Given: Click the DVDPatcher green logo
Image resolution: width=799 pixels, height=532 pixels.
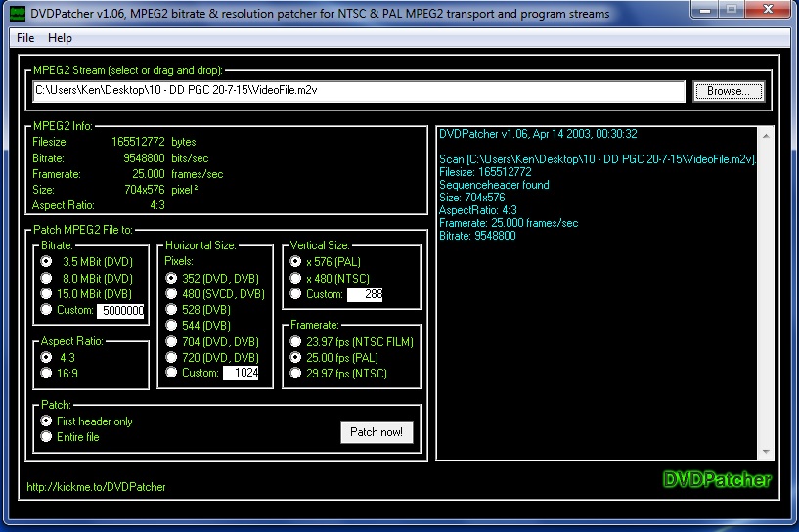Looking at the screenshot, I should pos(717,479).
